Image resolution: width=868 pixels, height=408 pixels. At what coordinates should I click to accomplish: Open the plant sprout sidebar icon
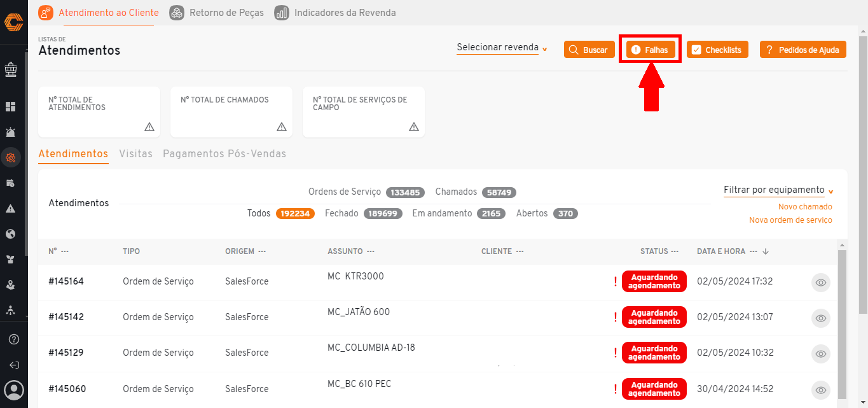(x=10, y=260)
